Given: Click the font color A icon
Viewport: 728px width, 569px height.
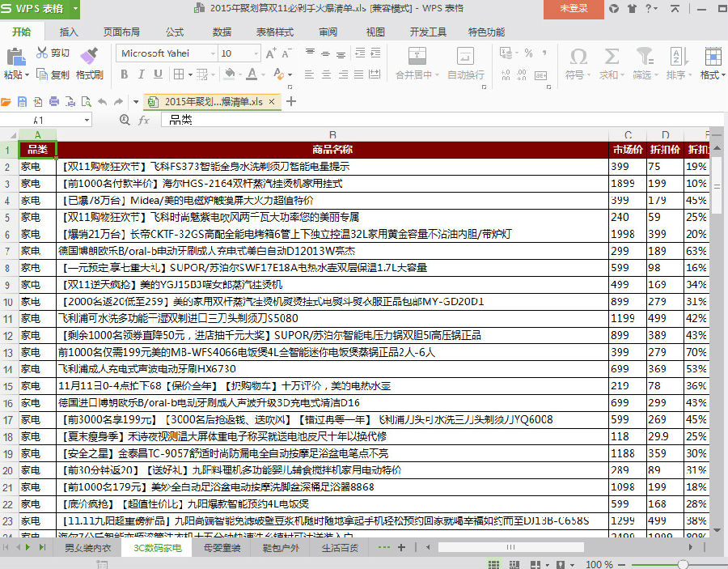Looking at the screenshot, I should pos(252,74).
